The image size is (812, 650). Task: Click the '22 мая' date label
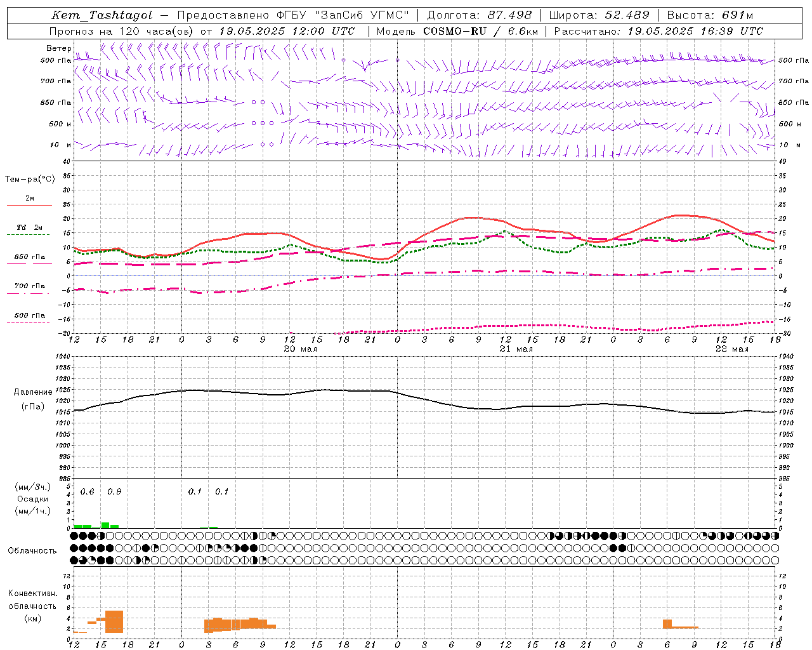732,349
